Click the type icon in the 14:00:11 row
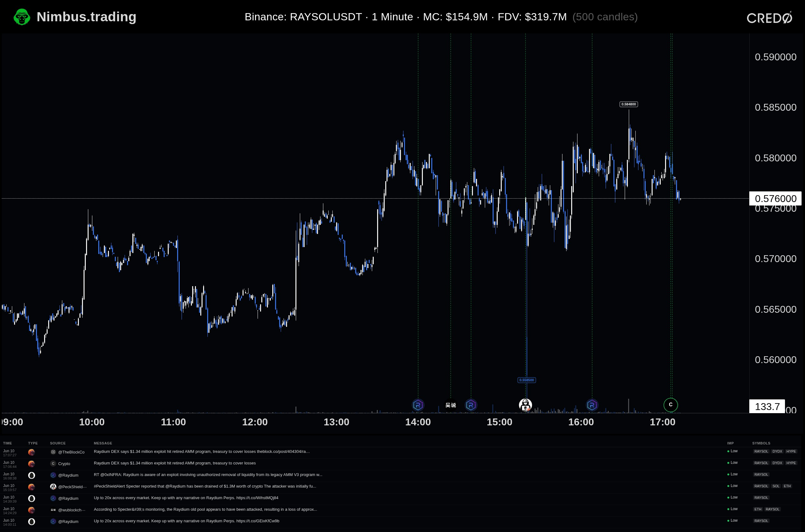This screenshot has width=805, height=532. pyautogui.click(x=32, y=521)
